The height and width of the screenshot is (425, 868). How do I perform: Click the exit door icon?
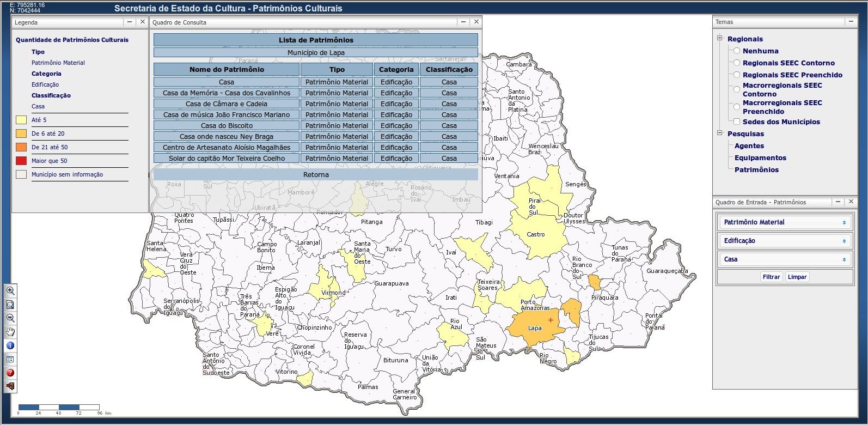pyautogui.click(x=10, y=386)
